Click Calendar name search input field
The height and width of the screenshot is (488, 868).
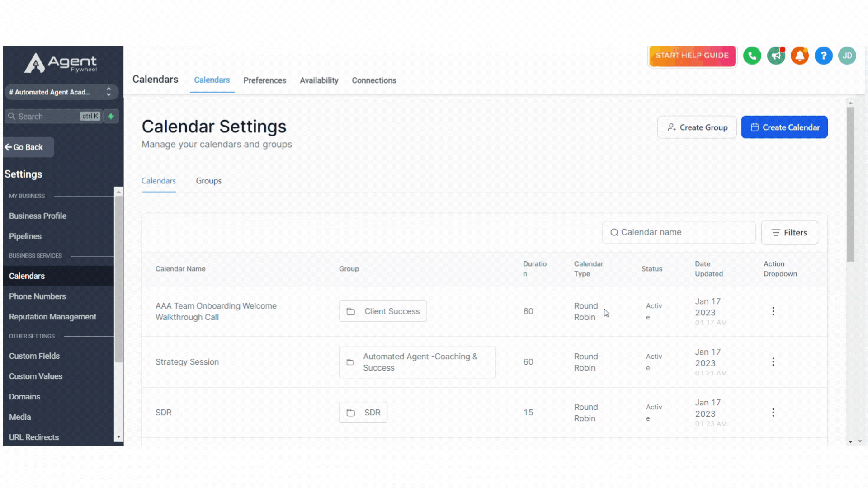pyautogui.click(x=679, y=232)
